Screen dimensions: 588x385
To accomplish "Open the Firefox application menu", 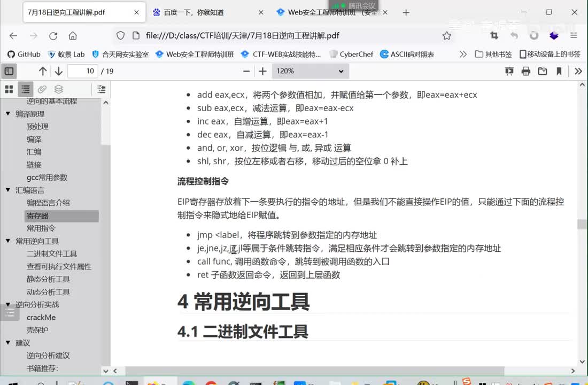I will coord(574,36).
